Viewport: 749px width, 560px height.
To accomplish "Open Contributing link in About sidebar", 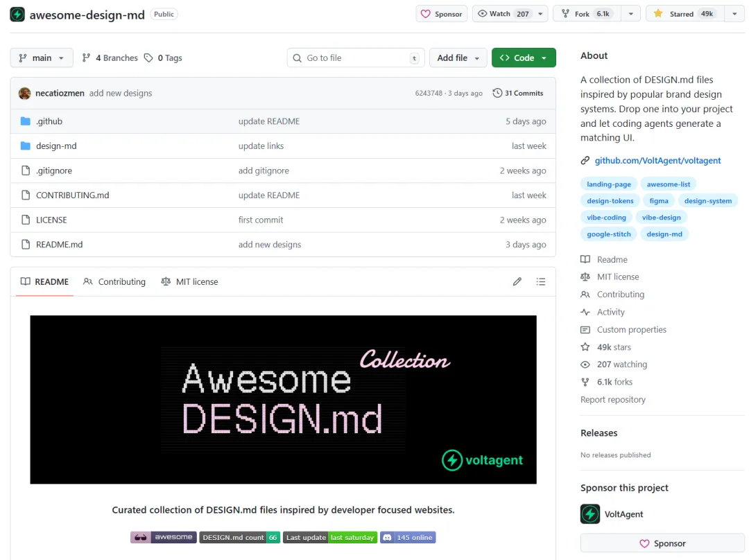I will 612,295.
